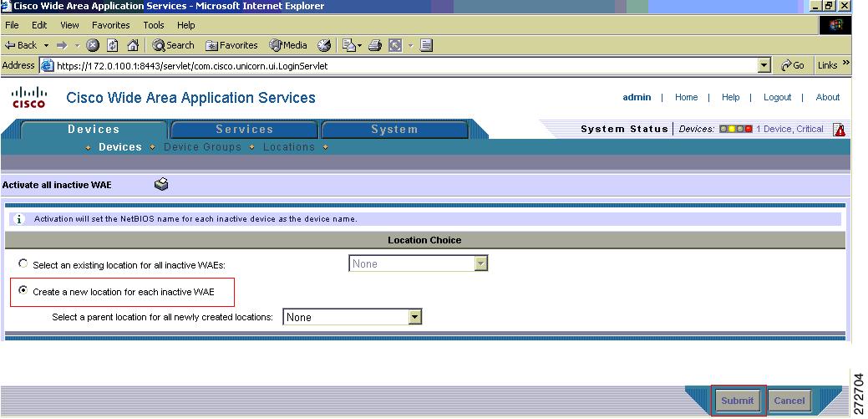
Task: Click the print icon beside Activate all inactive WAE
Action: pyautogui.click(x=161, y=185)
